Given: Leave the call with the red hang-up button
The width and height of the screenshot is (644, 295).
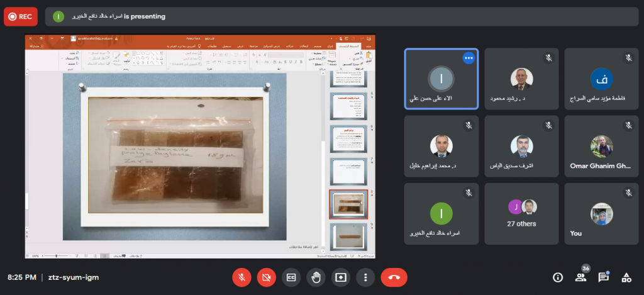Looking at the screenshot, I should pyautogui.click(x=394, y=277).
